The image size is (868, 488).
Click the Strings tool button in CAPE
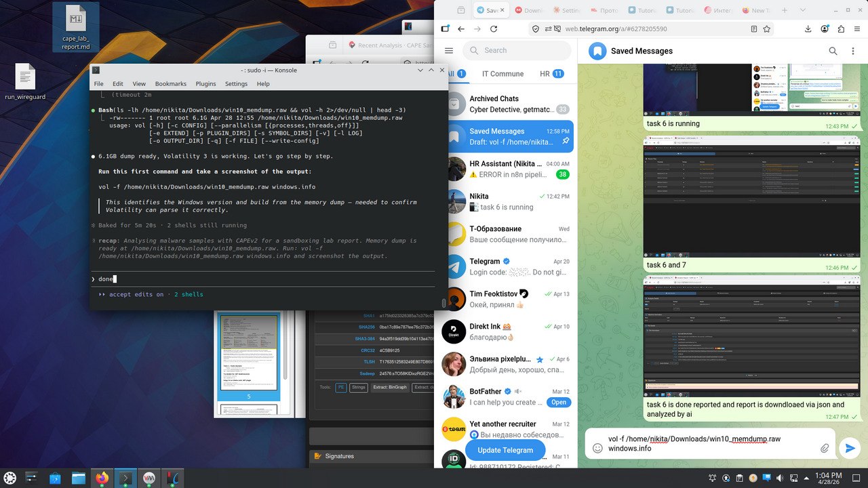tap(359, 388)
